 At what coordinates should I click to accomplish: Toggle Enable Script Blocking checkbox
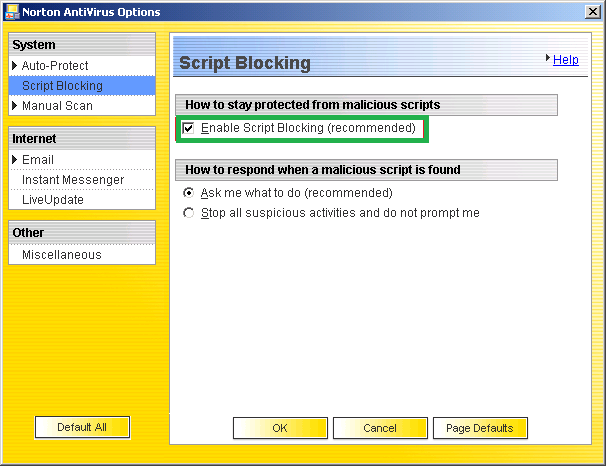click(x=188, y=128)
